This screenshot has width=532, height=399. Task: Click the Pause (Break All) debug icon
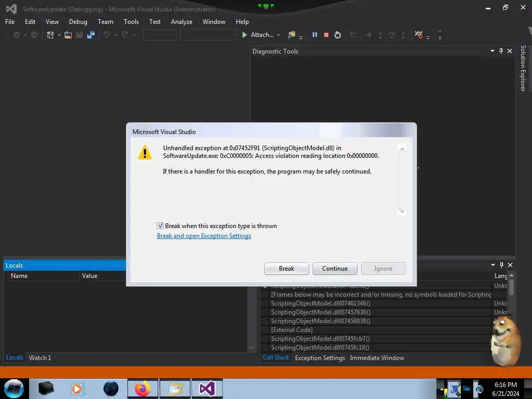pos(314,35)
